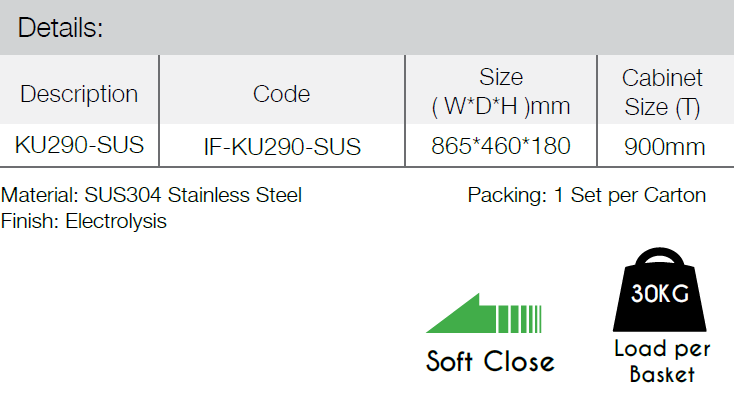Click the Finish: Electrolysis text
Image resolution: width=734 pixels, height=403 pixels.
click(x=84, y=221)
